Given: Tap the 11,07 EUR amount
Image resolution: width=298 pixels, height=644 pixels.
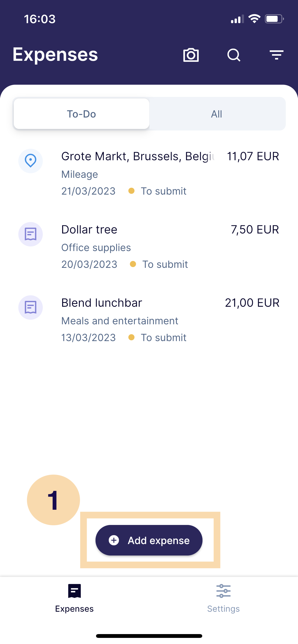Looking at the screenshot, I should click(x=253, y=156).
